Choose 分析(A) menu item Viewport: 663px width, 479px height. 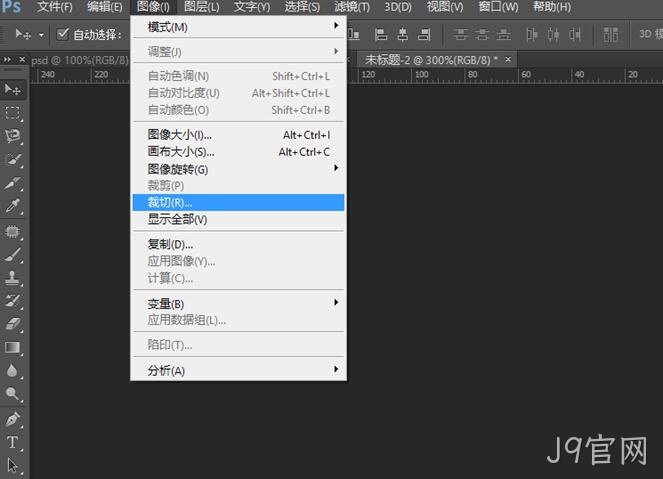[238, 370]
